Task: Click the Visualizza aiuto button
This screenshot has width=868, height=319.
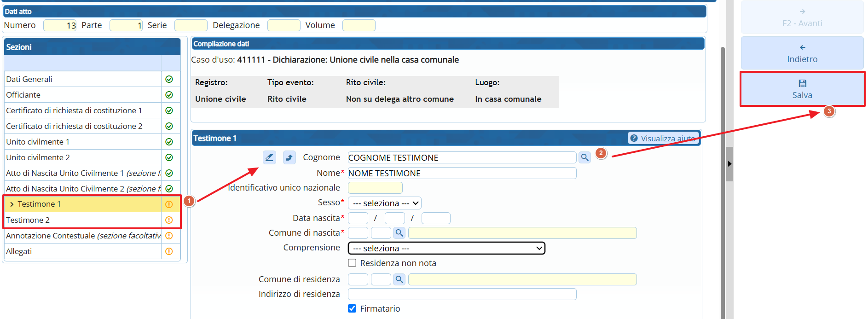Action: coord(663,139)
